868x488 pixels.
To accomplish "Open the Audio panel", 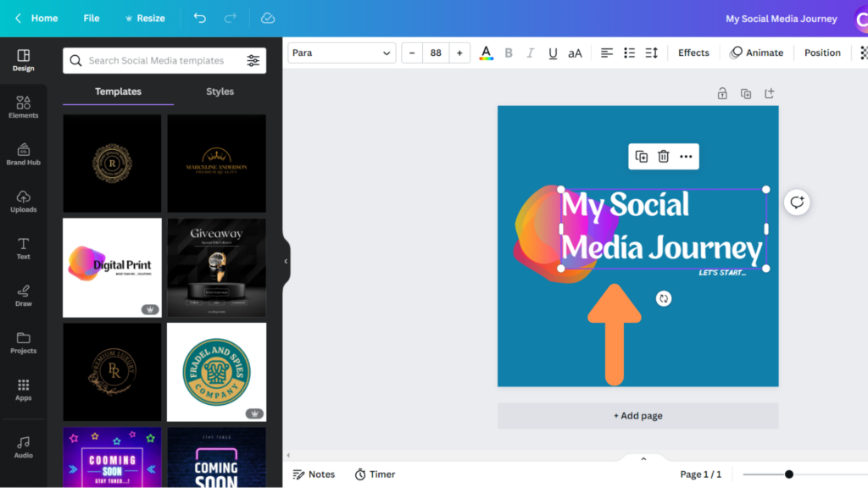I will coord(23,447).
